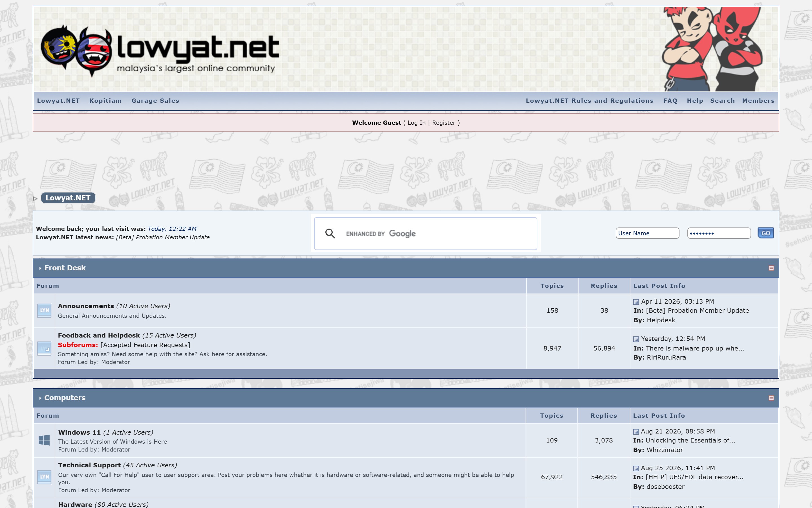The width and height of the screenshot is (812, 508).
Task: Click the password input field
Action: [719, 233]
